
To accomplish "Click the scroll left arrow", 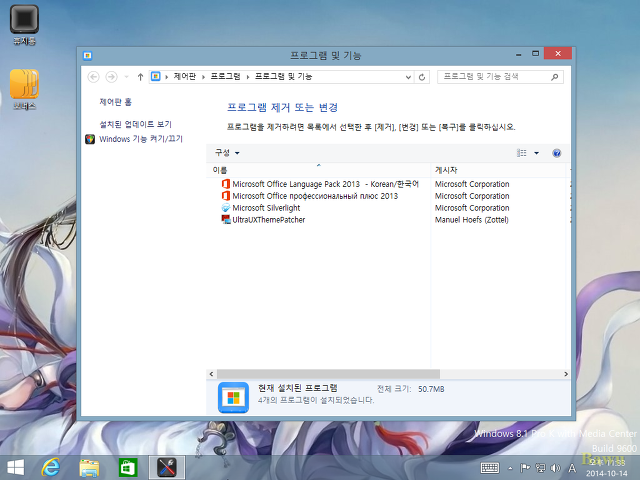I will 211,374.
